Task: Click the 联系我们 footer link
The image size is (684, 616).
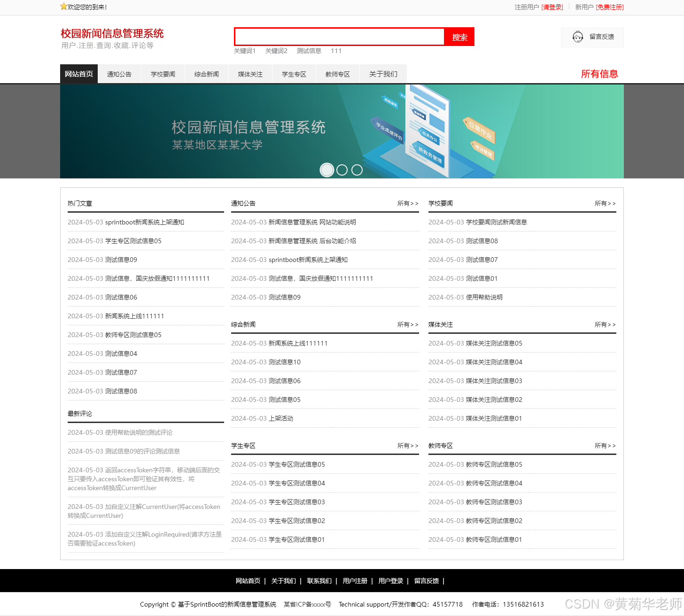Action: pyautogui.click(x=319, y=581)
